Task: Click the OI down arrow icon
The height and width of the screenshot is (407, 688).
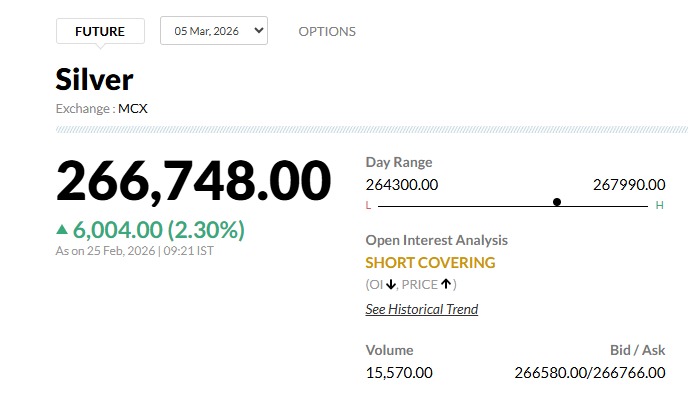Action: click(x=391, y=285)
